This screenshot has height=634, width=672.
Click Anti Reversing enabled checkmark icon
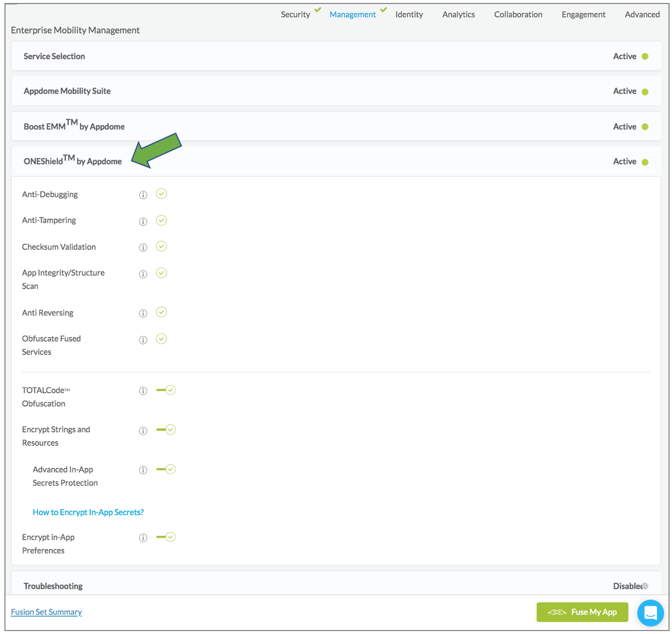(x=162, y=312)
